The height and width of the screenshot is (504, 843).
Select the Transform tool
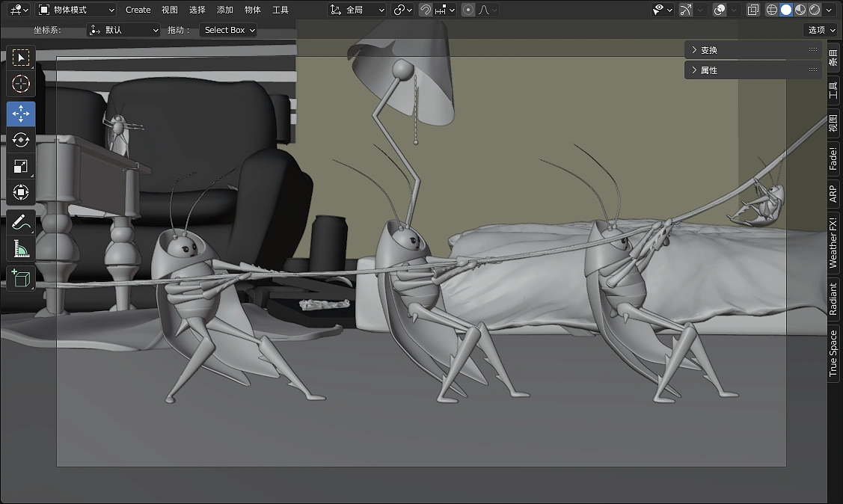pyautogui.click(x=21, y=192)
